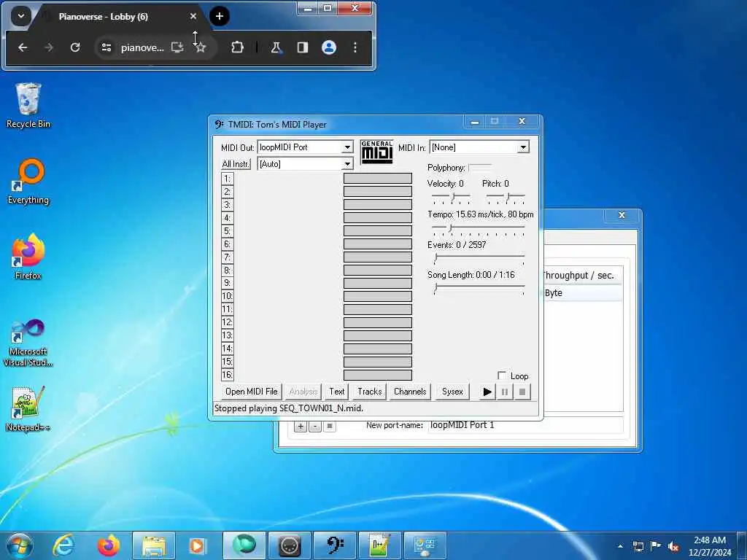Click the TMIDI bass clef title icon

[219, 124]
